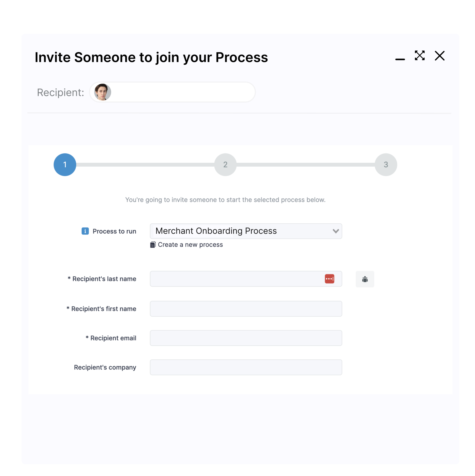Click the red password manager icon in last name field

[x=330, y=278]
